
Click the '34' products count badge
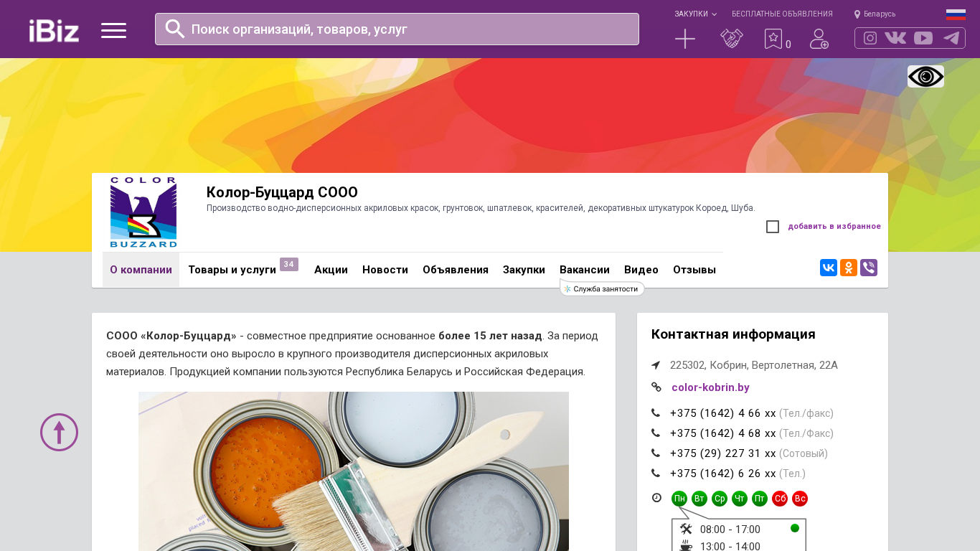(x=289, y=264)
